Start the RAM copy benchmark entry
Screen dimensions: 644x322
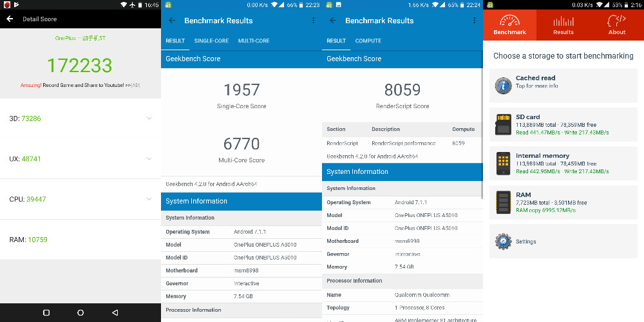tap(563, 202)
